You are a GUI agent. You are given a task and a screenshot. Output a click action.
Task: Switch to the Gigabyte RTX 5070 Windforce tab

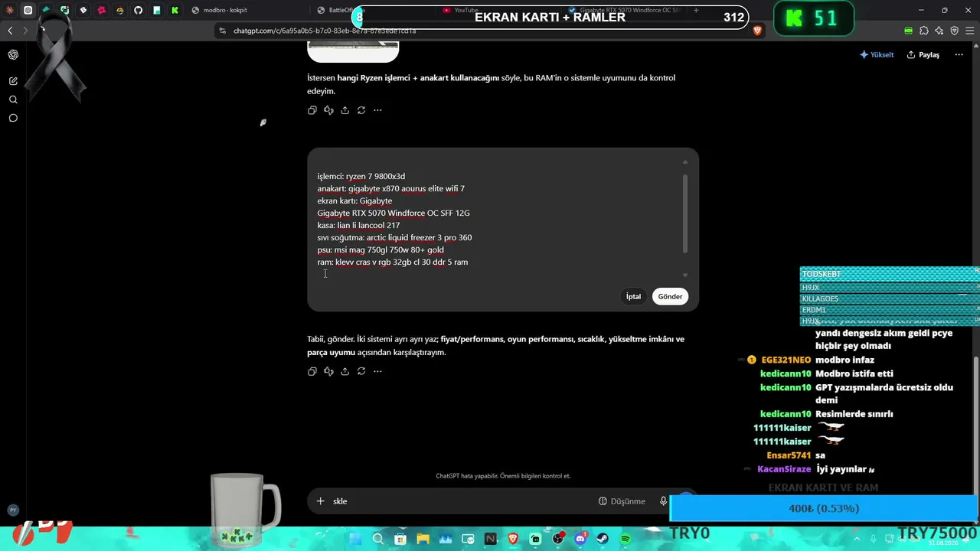(624, 10)
